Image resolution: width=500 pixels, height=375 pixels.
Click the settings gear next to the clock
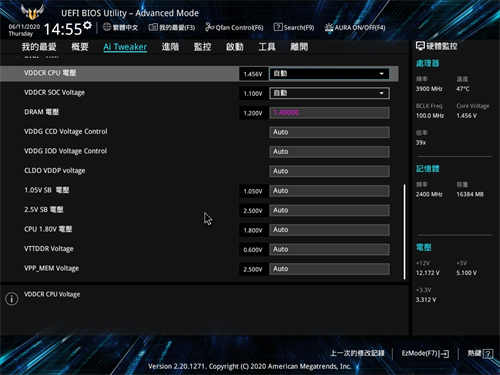(87, 25)
